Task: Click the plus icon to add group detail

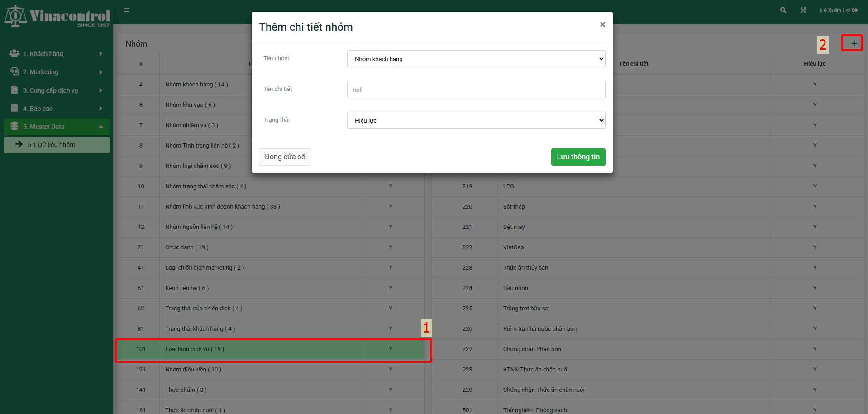Action: 854,43
